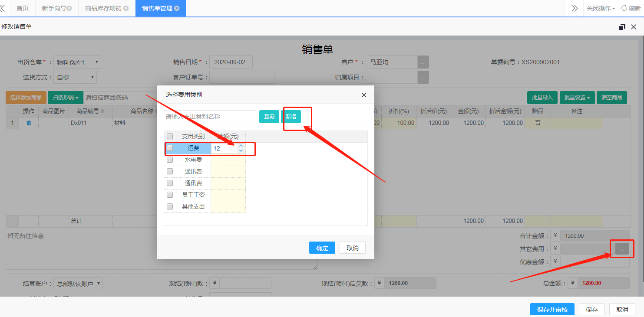Sort by 商品编号 using its sort arrows
The height and width of the screenshot is (317, 644).
102,111
